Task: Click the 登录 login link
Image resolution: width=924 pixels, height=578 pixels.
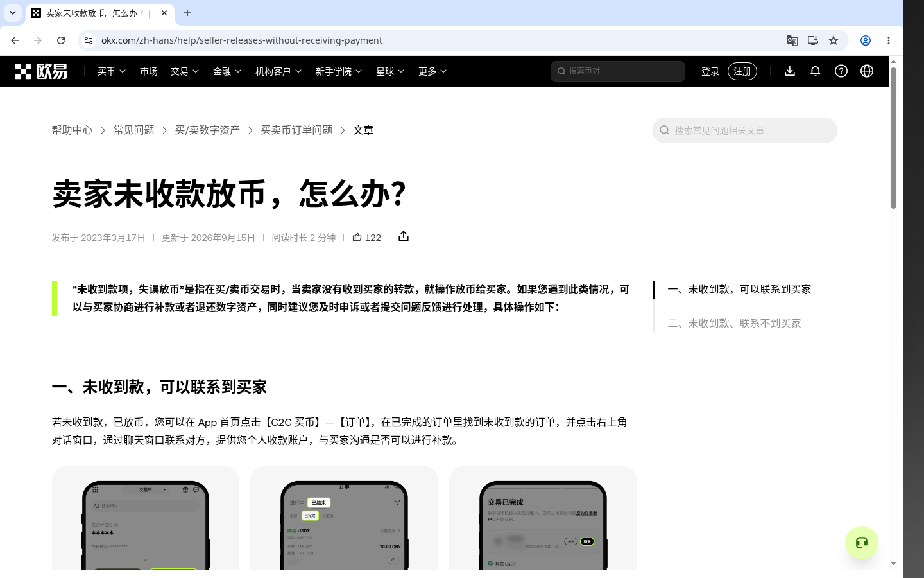Action: (710, 71)
